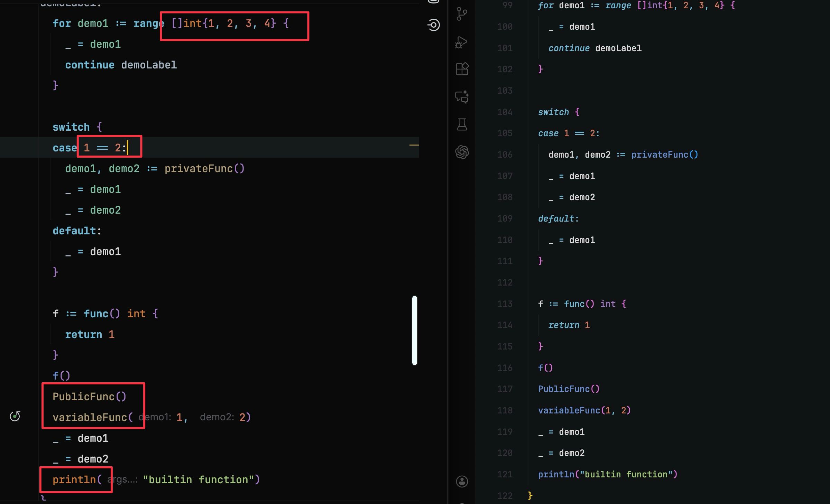Click '_ = demo2' on VS Code line 108
This screenshot has height=504, width=830.
[572, 197]
